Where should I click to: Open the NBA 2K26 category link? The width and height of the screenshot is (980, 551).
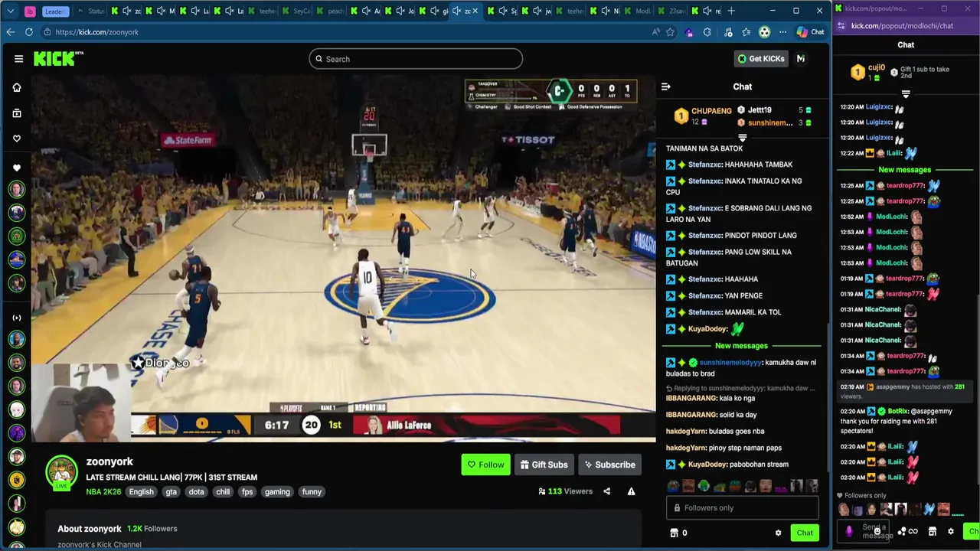coord(103,491)
